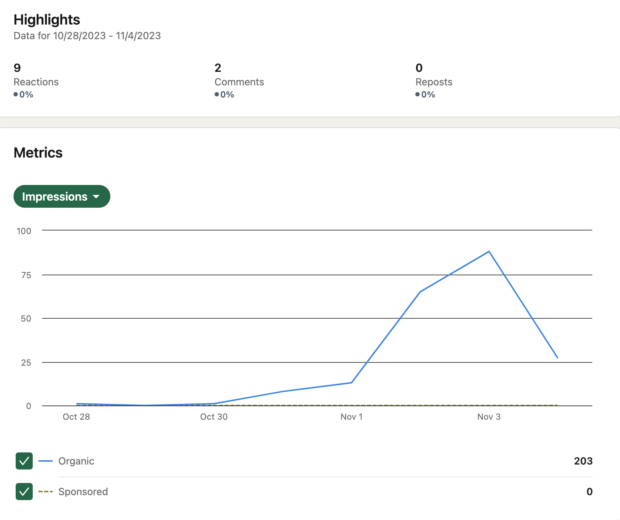Click the Highlights heading
The width and height of the screenshot is (620, 520).
click(x=47, y=19)
